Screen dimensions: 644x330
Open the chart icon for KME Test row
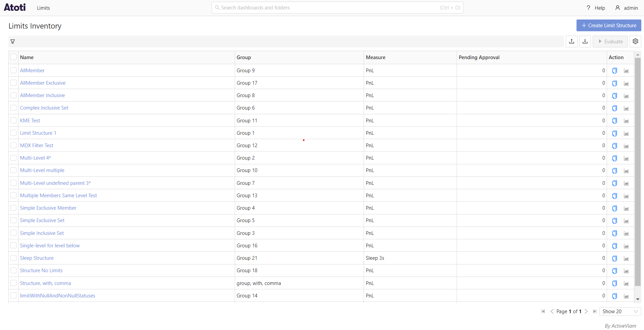626,121
